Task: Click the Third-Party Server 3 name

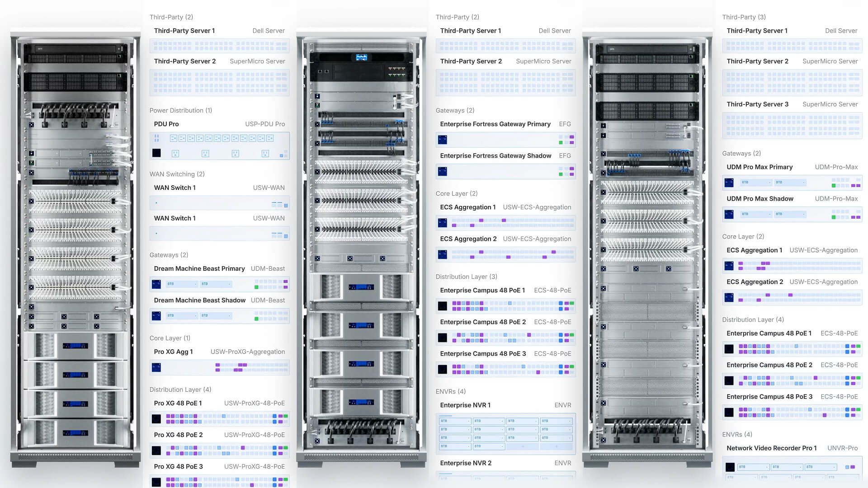Action: [758, 104]
